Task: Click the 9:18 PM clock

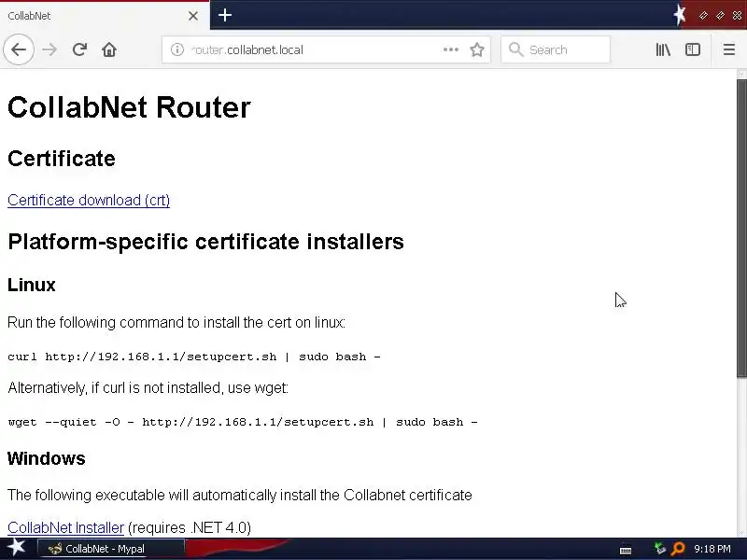Action: coord(712,549)
